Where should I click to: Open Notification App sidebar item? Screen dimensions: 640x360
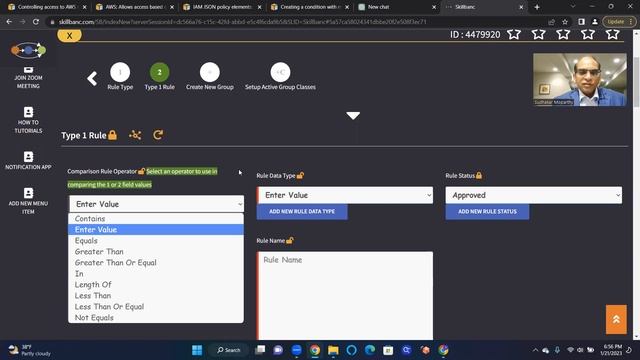pyautogui.click(x=28, y=161)
